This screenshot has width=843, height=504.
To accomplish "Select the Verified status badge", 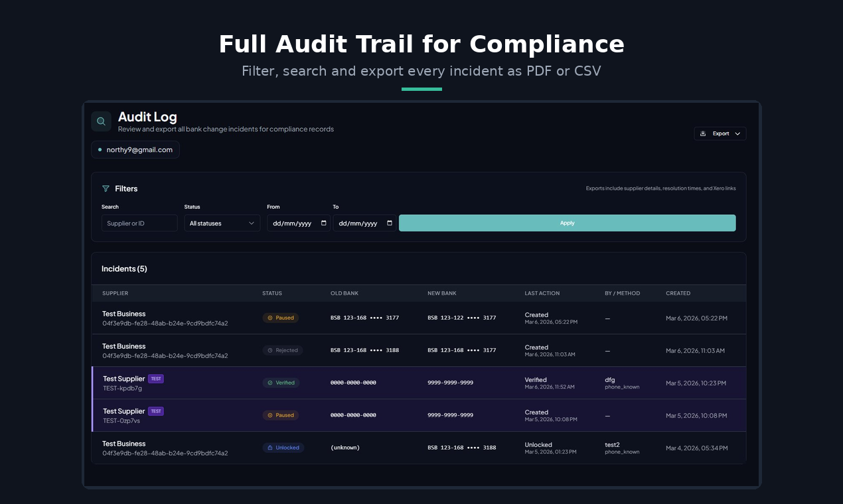I will pyautogui.click(x=281, y=383).
